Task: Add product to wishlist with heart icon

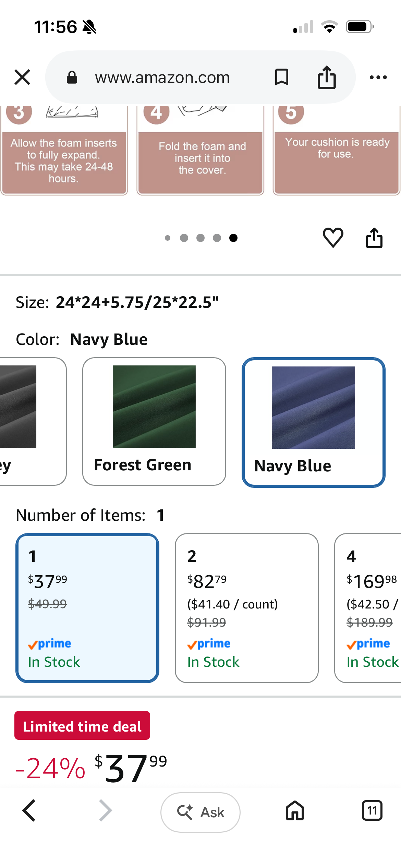Action: [x=333, y=237]
